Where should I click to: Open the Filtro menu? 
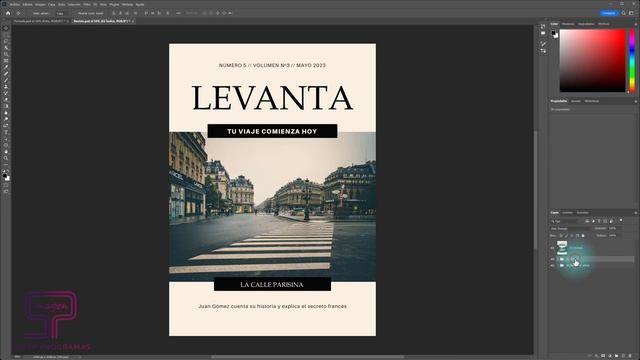tap(87, 4)
